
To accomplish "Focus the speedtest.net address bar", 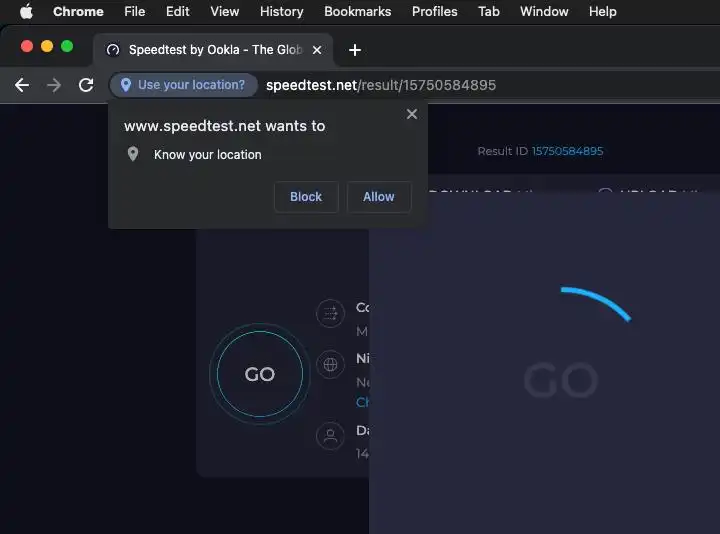I will coord(381,85).
